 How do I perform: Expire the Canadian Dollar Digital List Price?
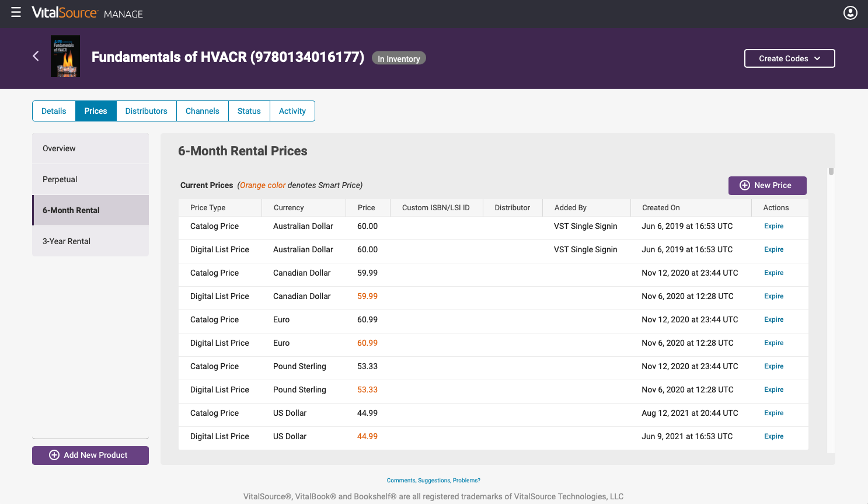tap(773, 296)
